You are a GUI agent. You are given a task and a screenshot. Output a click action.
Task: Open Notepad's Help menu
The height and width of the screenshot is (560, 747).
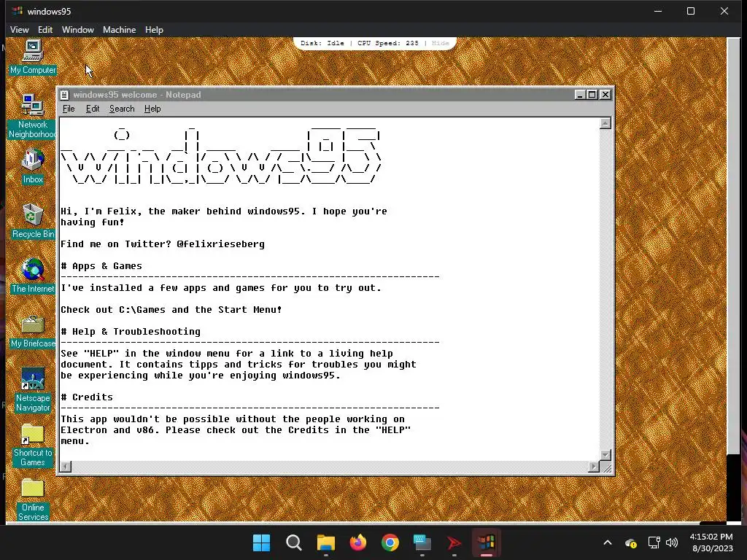[152, 109]
